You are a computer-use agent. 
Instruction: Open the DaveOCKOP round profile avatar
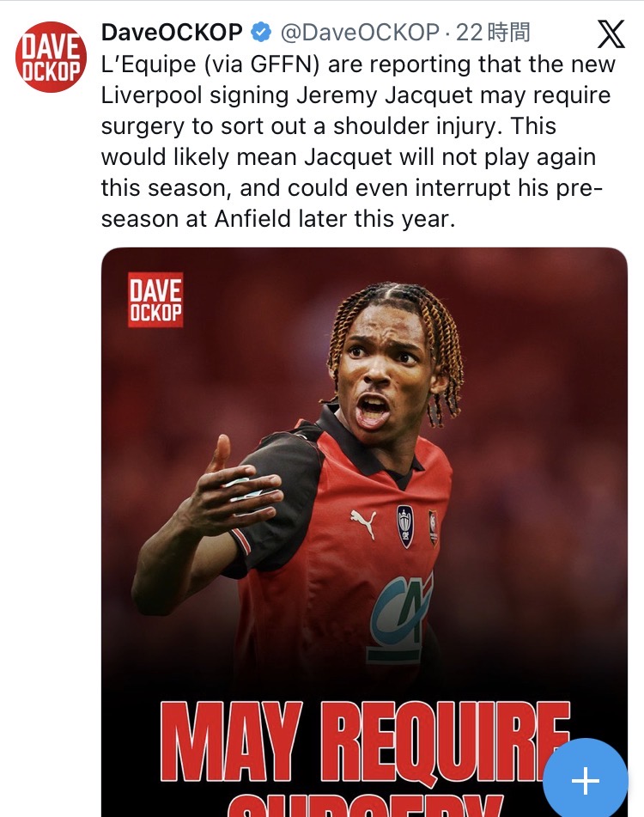[51, 58]
